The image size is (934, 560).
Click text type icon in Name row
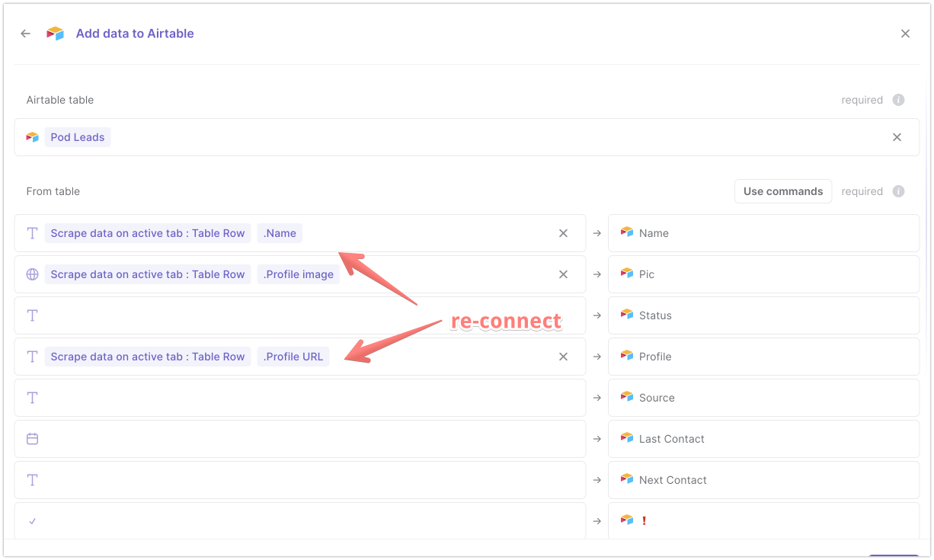(32, 233)
